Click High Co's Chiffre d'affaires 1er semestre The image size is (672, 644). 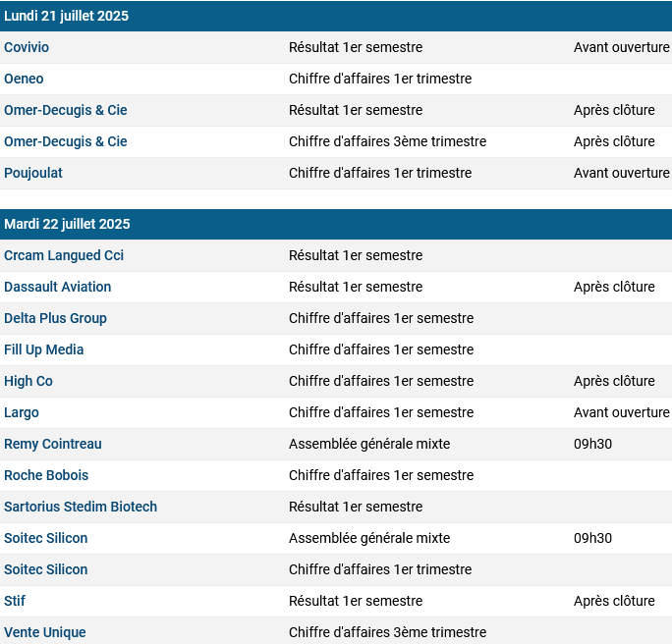(x=381, y=381)
